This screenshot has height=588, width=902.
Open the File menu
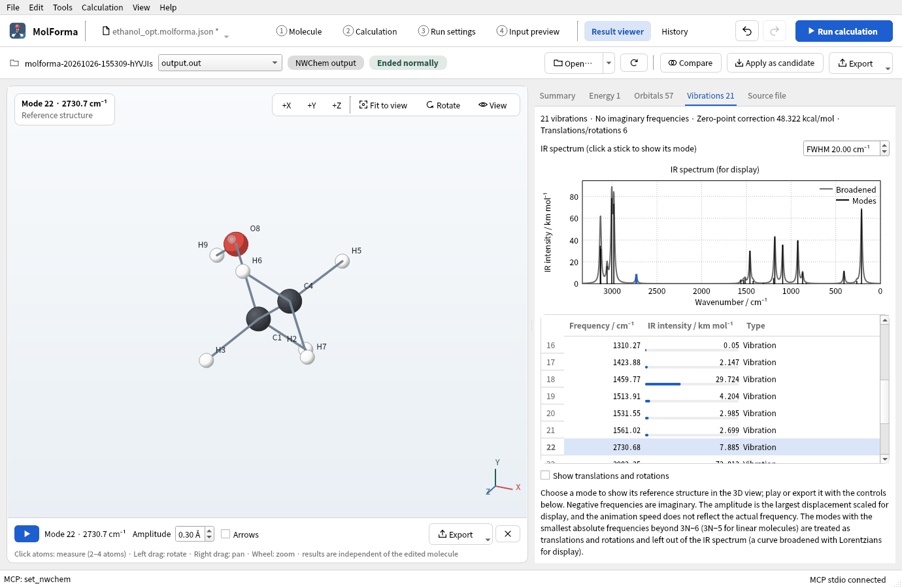coord(13,7)
